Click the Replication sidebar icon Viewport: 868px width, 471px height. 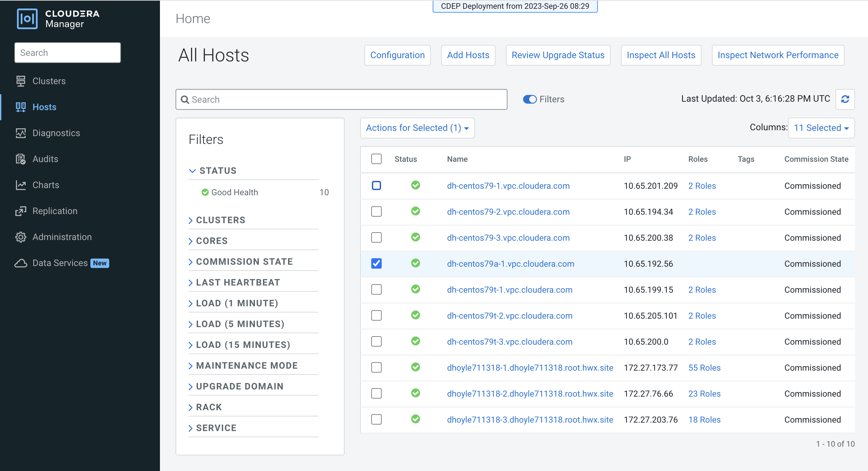tap(21, 211)
